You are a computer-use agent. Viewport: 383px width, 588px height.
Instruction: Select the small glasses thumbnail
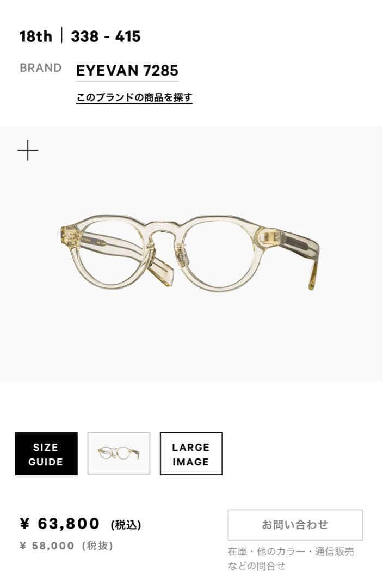click(119, 454)
